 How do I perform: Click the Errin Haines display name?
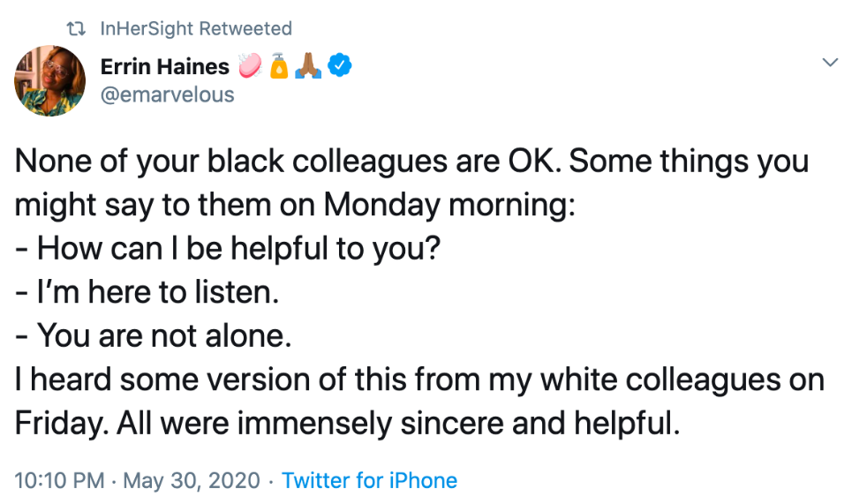tap(164, 67)
